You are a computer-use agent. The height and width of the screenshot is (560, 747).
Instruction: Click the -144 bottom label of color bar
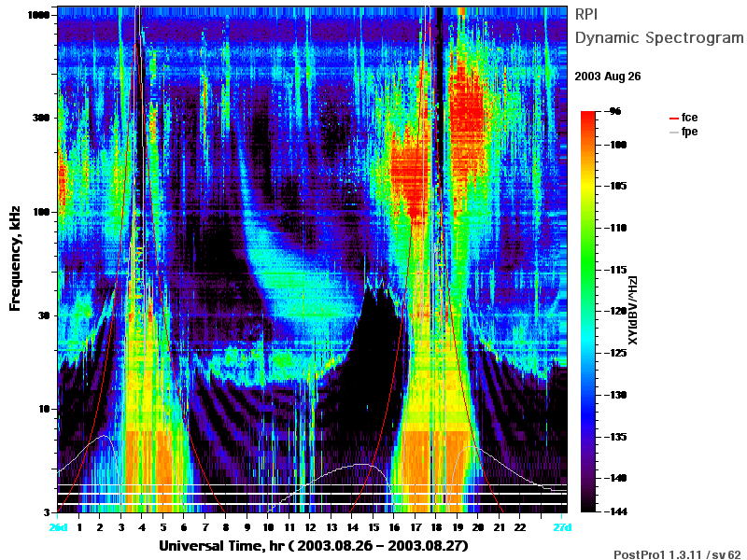617,511
